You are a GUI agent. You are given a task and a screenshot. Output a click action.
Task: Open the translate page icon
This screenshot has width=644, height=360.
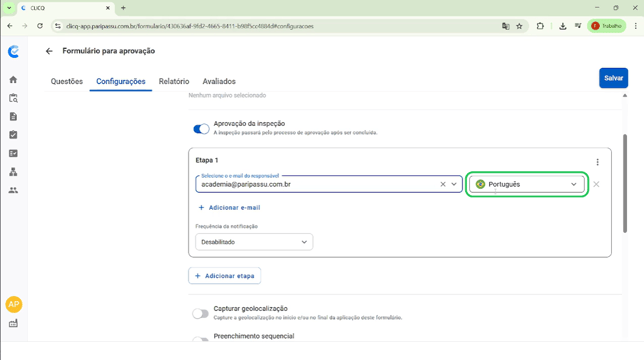(x=506, y=26)
